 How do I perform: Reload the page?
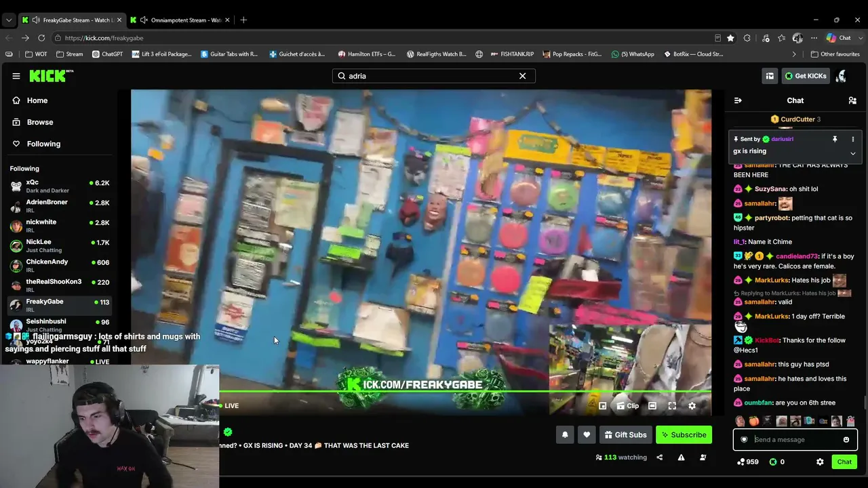pyautogui.click(x=41, y=38)
